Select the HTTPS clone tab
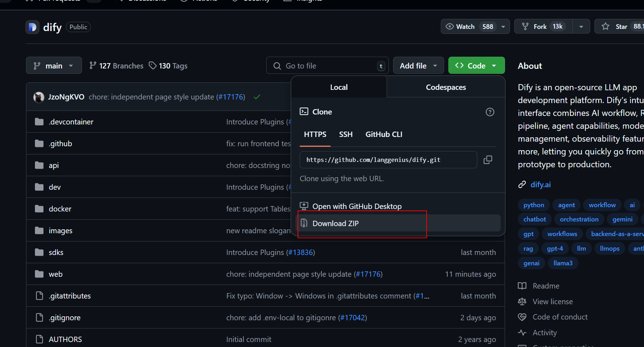Image resolution: width=644 pixels, height=347 pixels. click(x=315, y=134)
